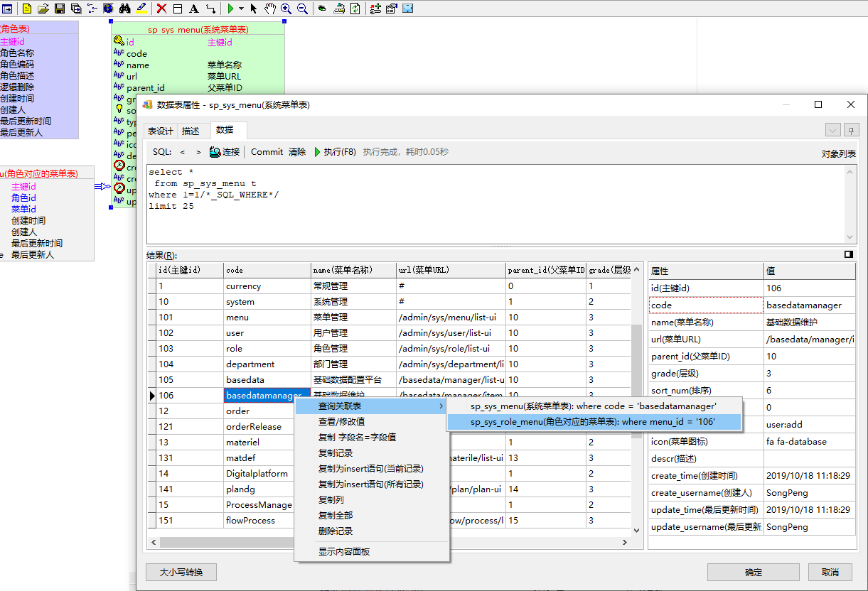Screen dimensions: 868x591
Task: Click the pin icon at dialog top right
Action: tap(851, 130)
